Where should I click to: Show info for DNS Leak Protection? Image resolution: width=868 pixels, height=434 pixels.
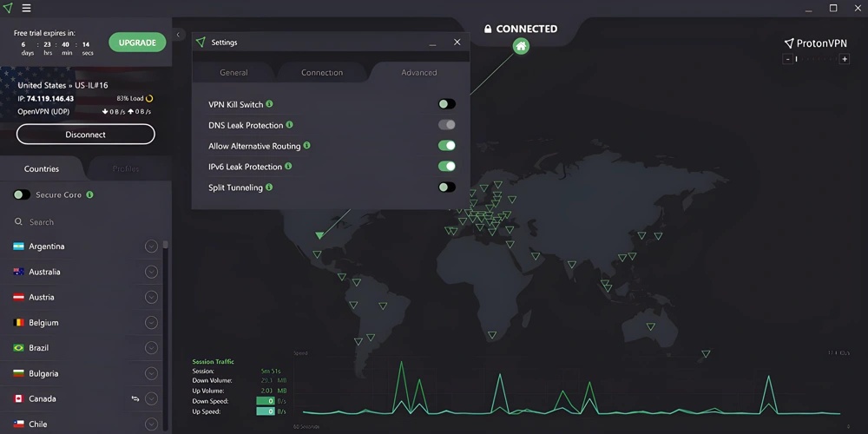pyautogui.click(x=289, y=124)
